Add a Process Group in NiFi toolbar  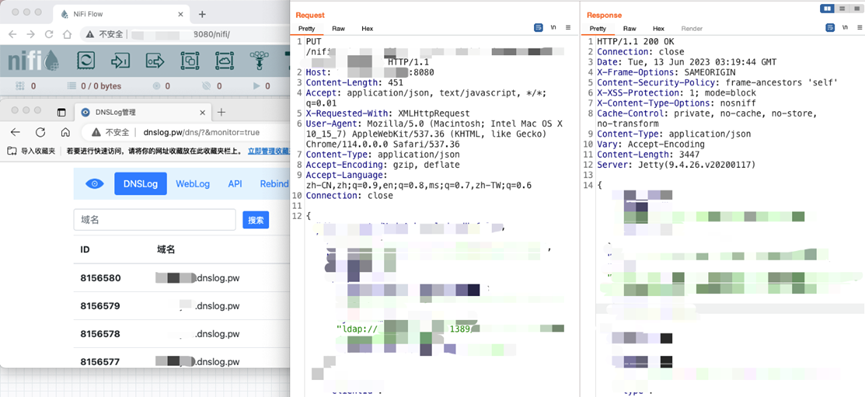click(190, 60)
